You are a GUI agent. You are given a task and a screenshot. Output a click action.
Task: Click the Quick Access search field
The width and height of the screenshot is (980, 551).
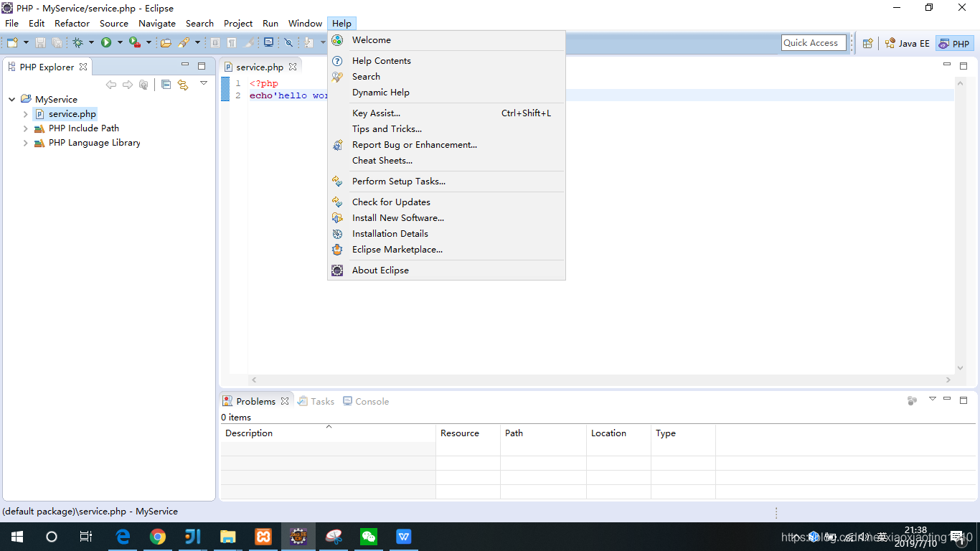(814, 43)
